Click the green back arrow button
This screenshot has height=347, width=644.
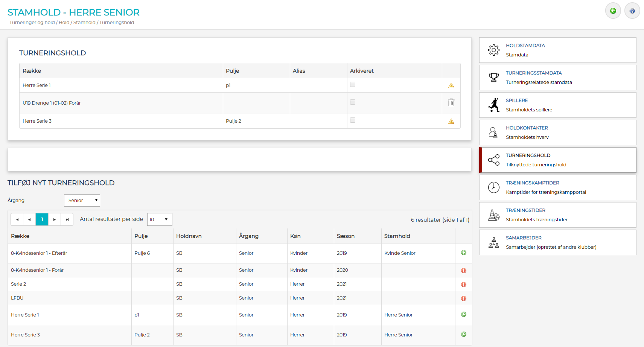(613, 11)
